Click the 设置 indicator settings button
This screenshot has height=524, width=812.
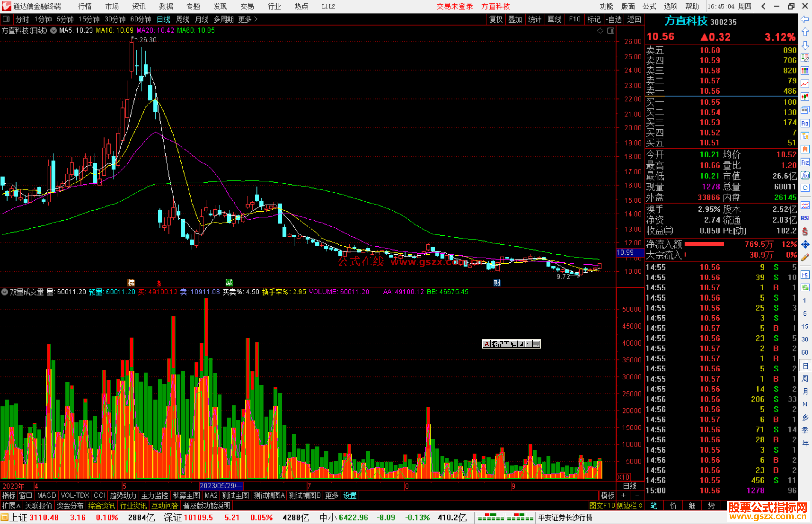pos(350,495)
